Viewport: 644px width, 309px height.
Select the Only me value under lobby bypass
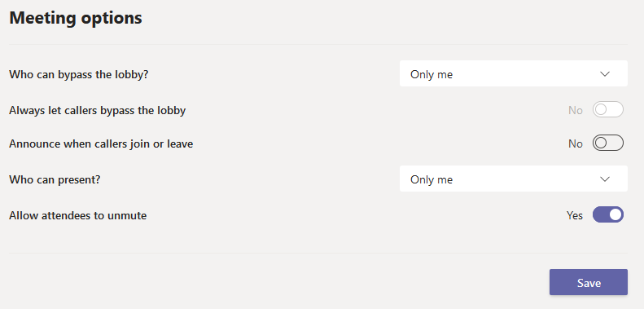click(x=432, y=74)
